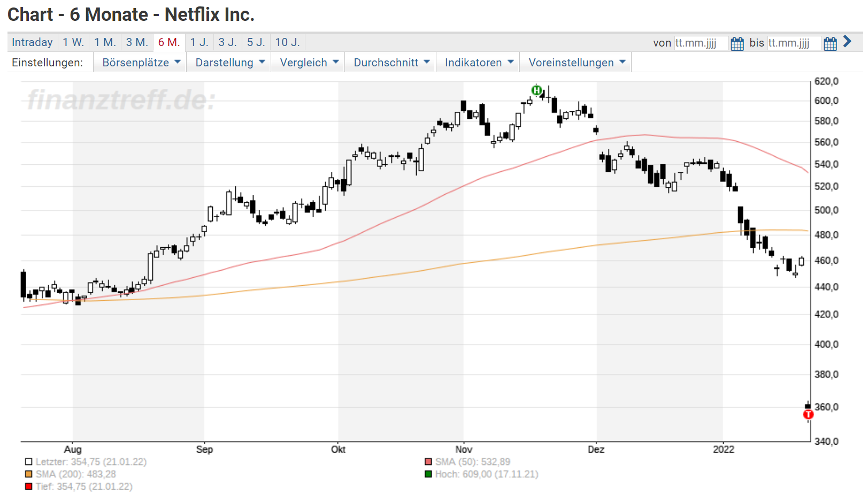Open the Darstellung dropdown menu
The height and width of the screenshot is (503, 868).
coord(230,63)
